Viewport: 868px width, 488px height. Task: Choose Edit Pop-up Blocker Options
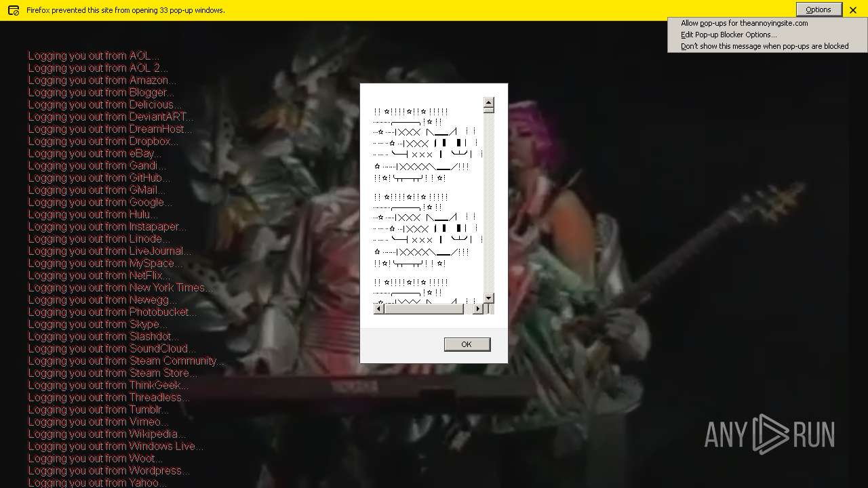729,35
